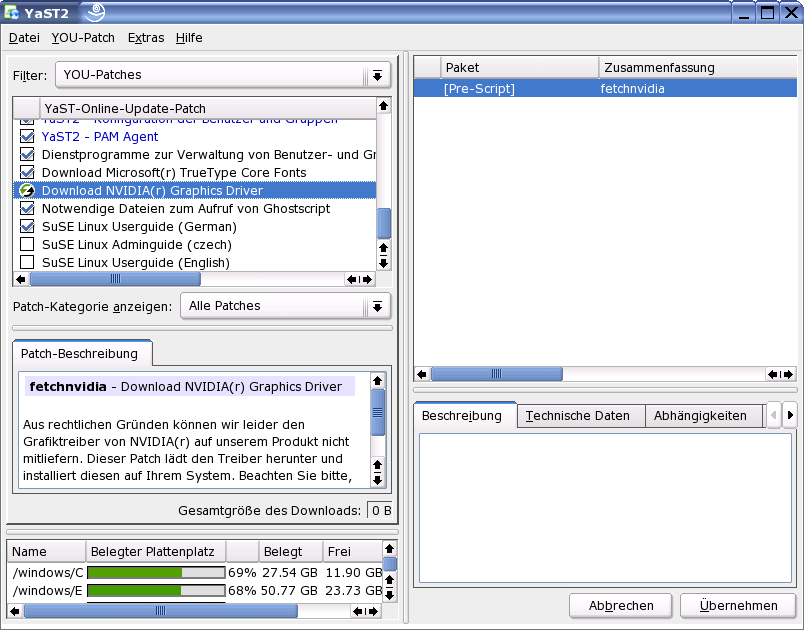804x630 pixels.
Task: Click right tab-scroll arrow next to Abhängigkeiten
Action: (790, 415)
